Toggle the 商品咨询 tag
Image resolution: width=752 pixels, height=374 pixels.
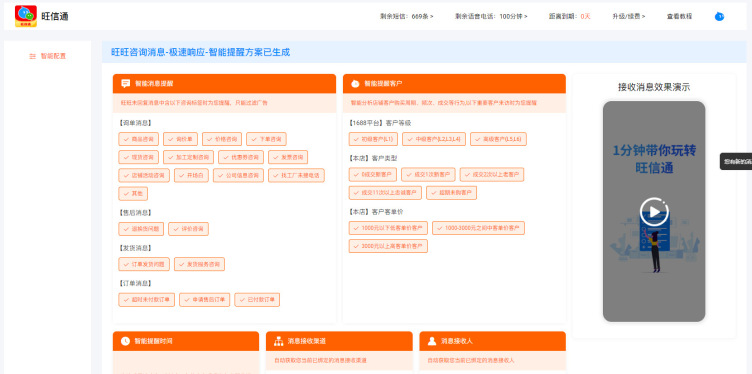(x=139, y=139)
